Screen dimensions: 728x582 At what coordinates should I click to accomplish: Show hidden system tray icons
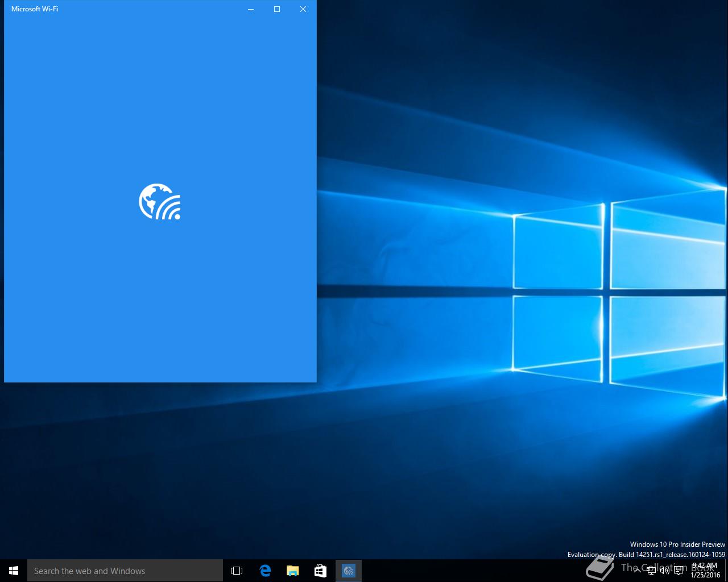pos(637,571)
